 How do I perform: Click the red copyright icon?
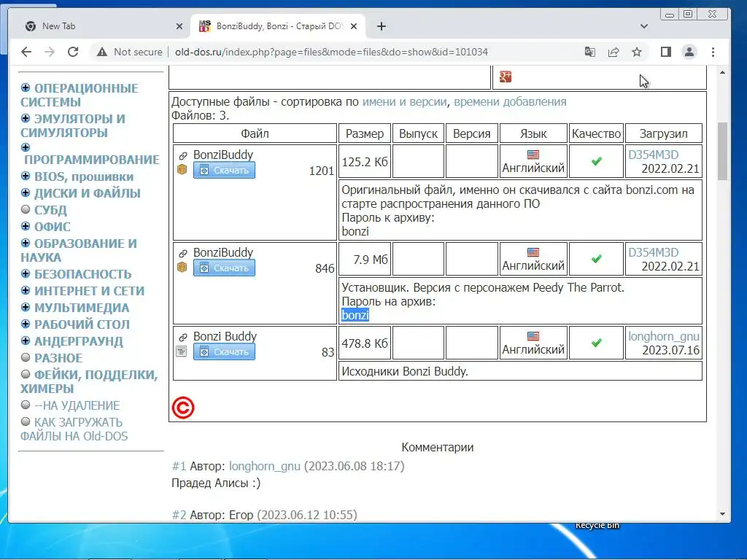coord(183,408)
